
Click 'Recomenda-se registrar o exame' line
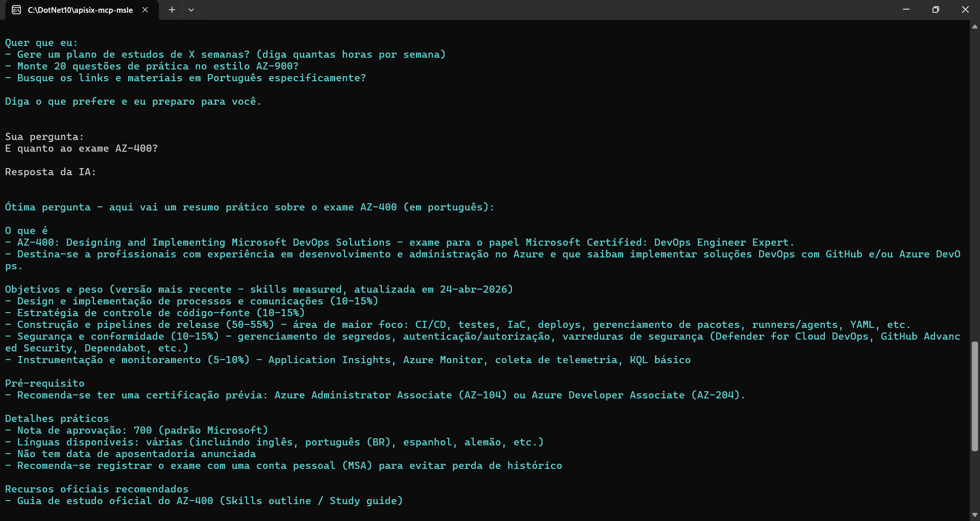(283, 466)
